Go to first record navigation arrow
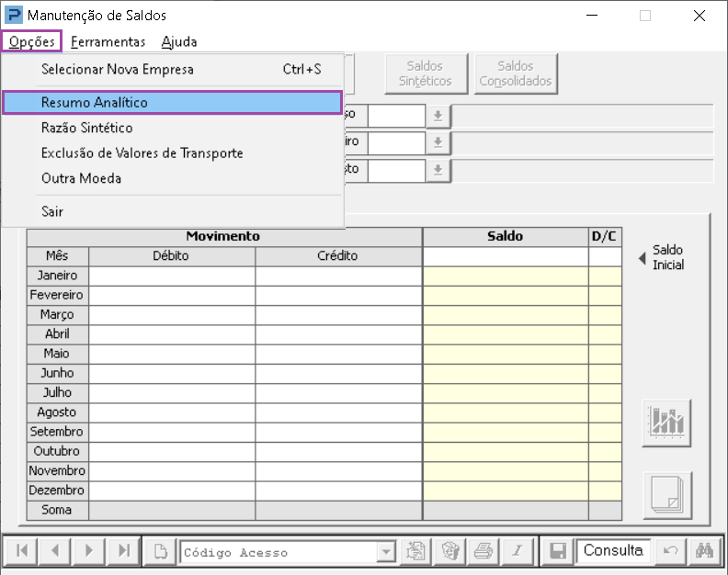728x575 pixels. (x=23, y=551)
